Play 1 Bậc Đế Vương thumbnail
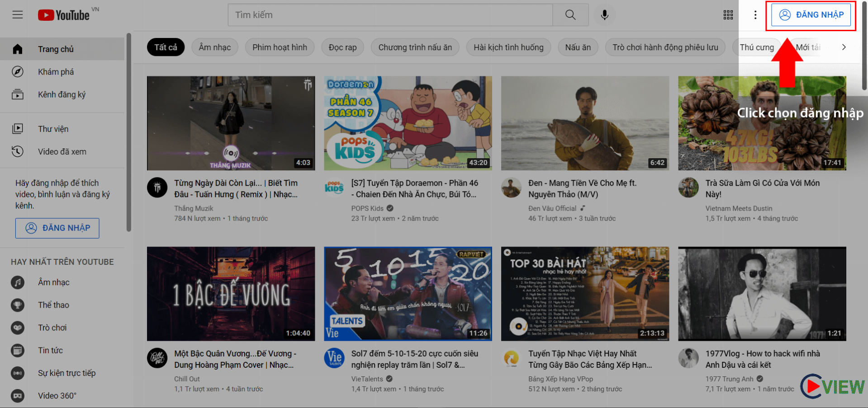 pos(231,294)
